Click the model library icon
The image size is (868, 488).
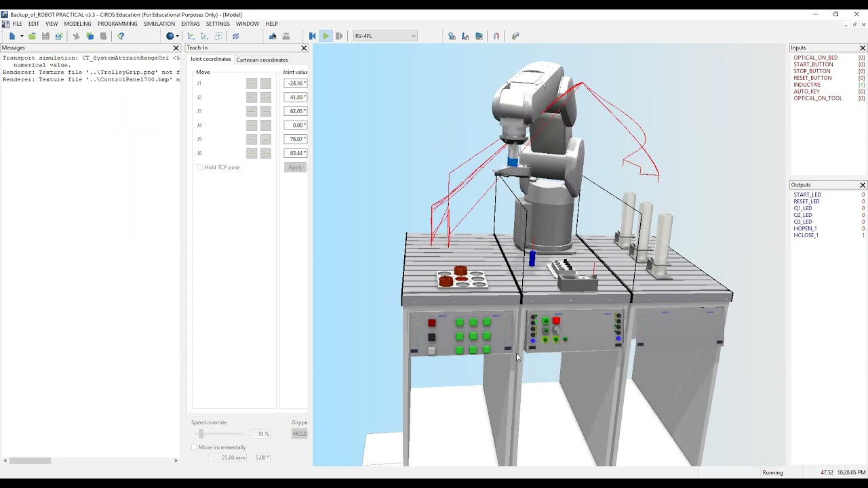273,36
